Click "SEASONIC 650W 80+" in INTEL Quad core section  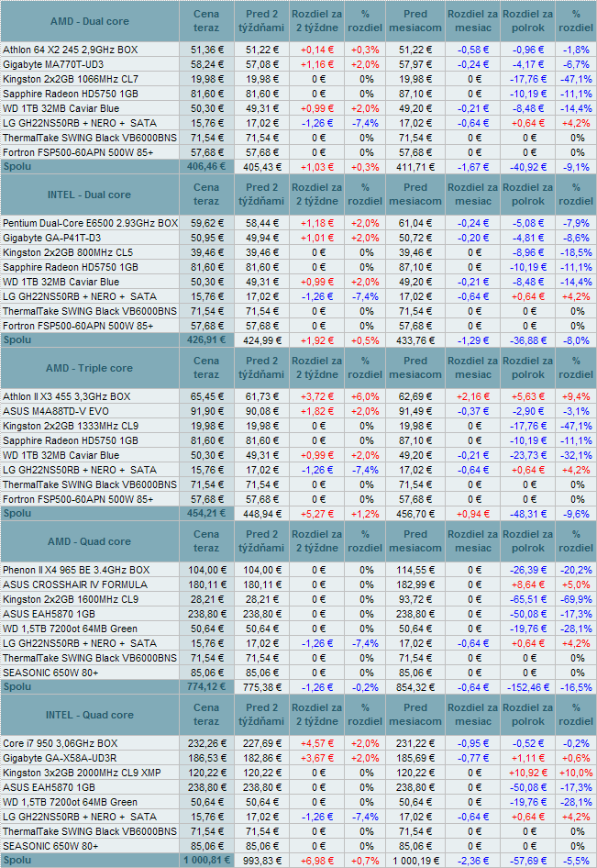pyautogui.click(x=50, y=846)
